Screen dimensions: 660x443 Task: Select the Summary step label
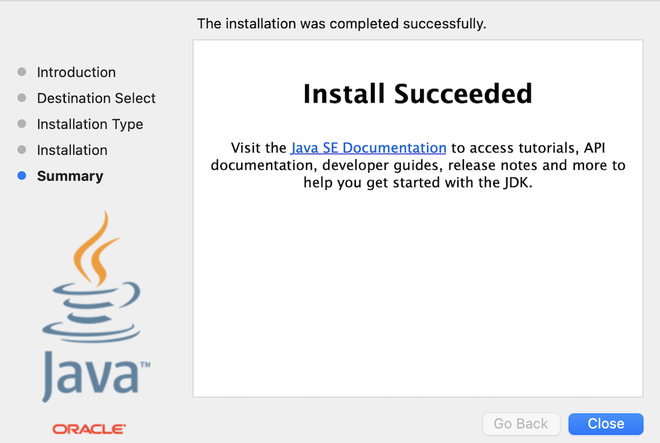click(70, 176)
